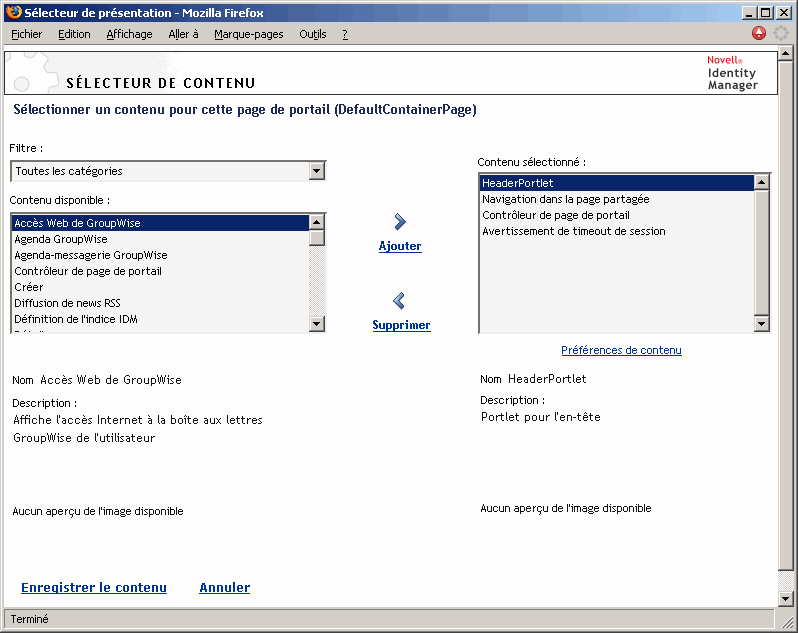Click the right-arrow Ajouter icon

[x=400, y=222]
